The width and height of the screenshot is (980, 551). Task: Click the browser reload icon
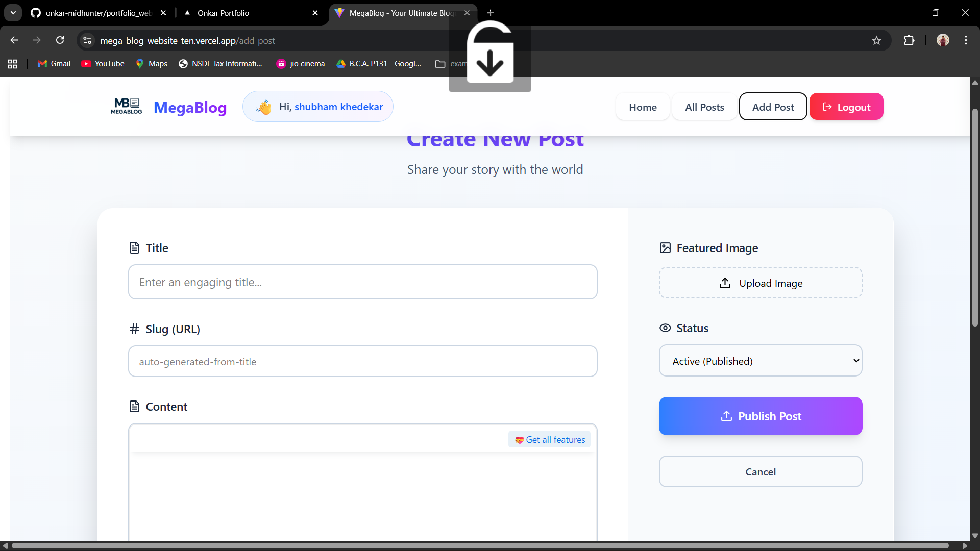60,40
